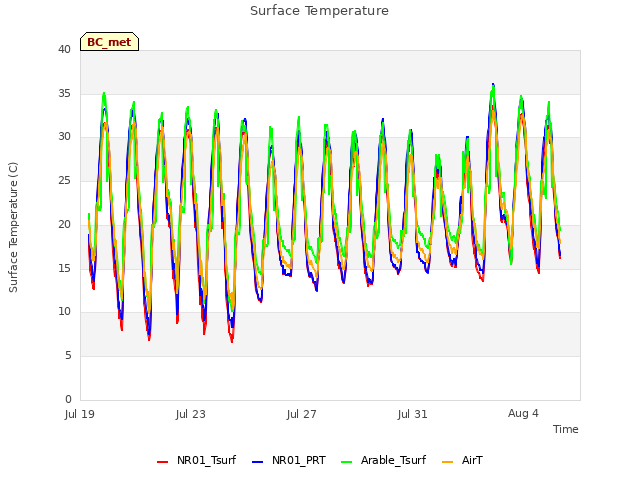Click the orange AirT legend swatch

pos(448,462)
